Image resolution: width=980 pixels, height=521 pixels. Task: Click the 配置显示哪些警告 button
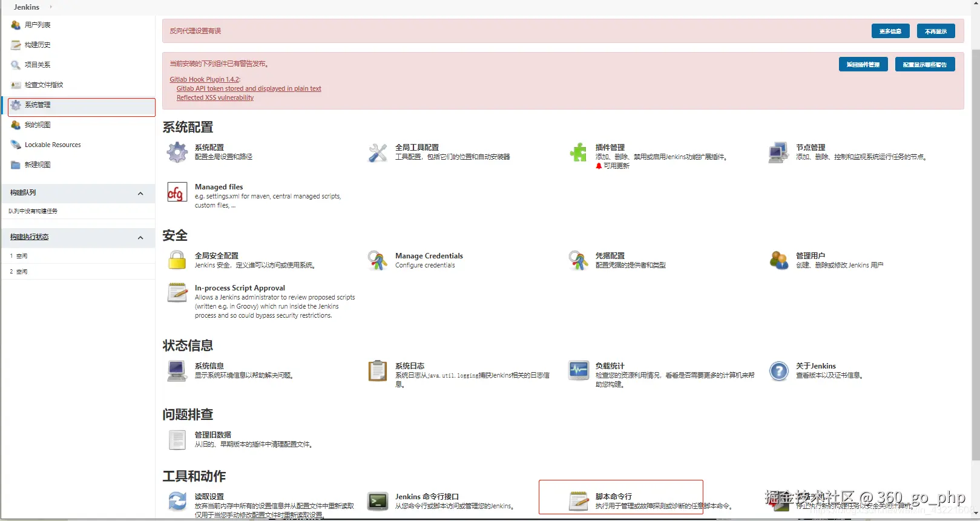pyautogui.click(x=925, y=64)
